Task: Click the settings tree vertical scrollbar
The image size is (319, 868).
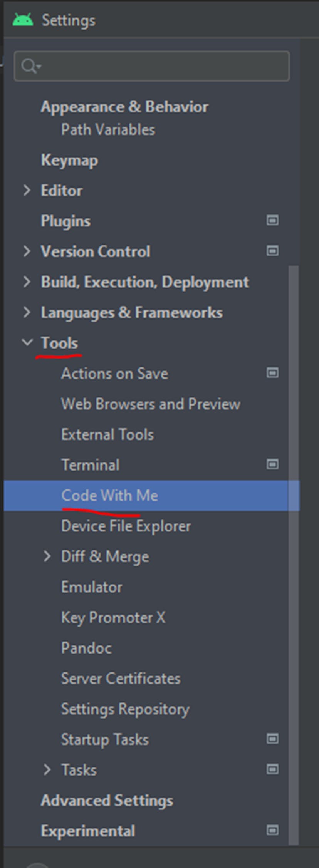Action: 294,539
